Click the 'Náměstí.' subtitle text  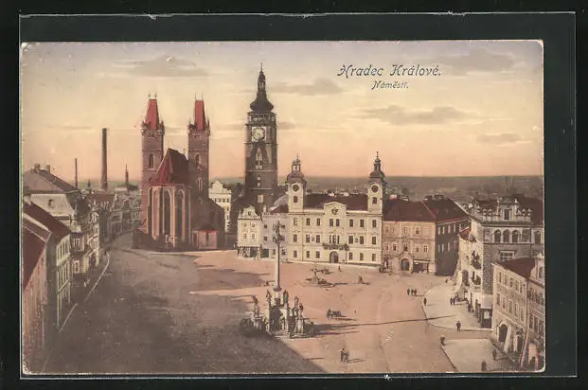390,85
